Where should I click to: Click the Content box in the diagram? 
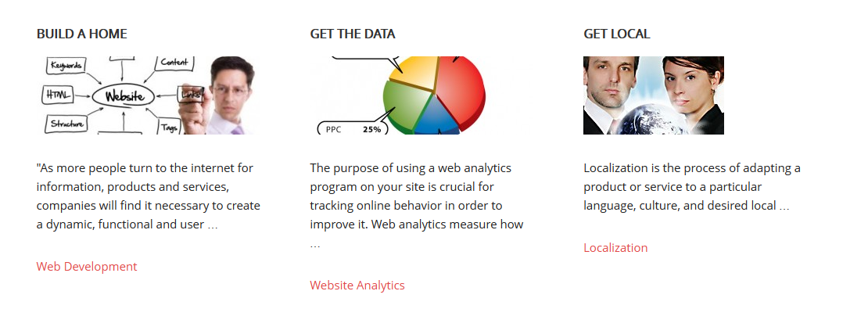(174, 63)
